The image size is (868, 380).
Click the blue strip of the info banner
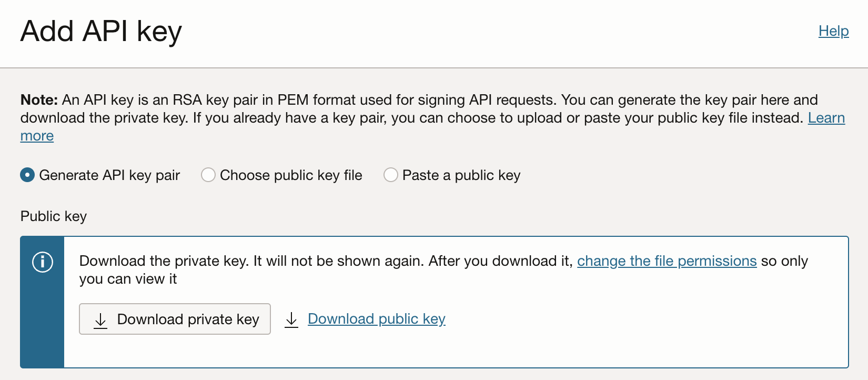pos(42,326)
